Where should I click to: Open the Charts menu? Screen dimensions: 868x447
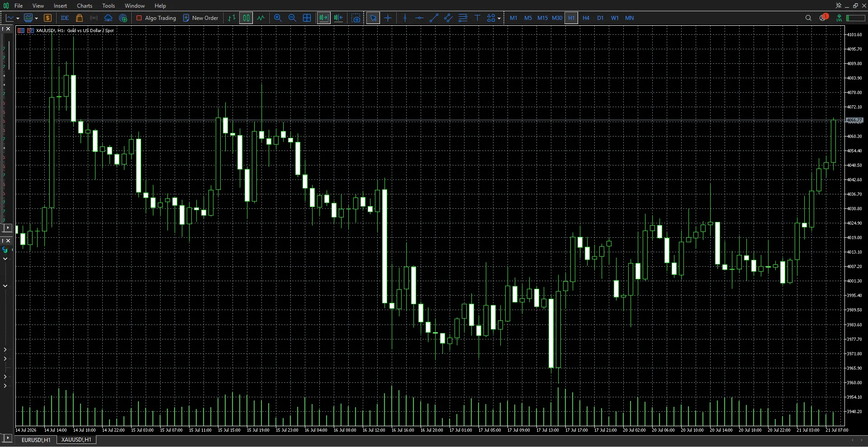click(x=85, y=6)
